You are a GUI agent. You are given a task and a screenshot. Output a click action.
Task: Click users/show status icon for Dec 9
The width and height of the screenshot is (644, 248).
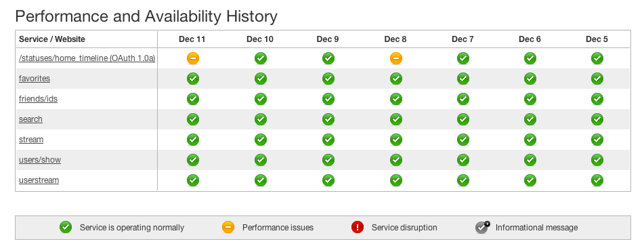pyautogui.click(x=328, y=160)
